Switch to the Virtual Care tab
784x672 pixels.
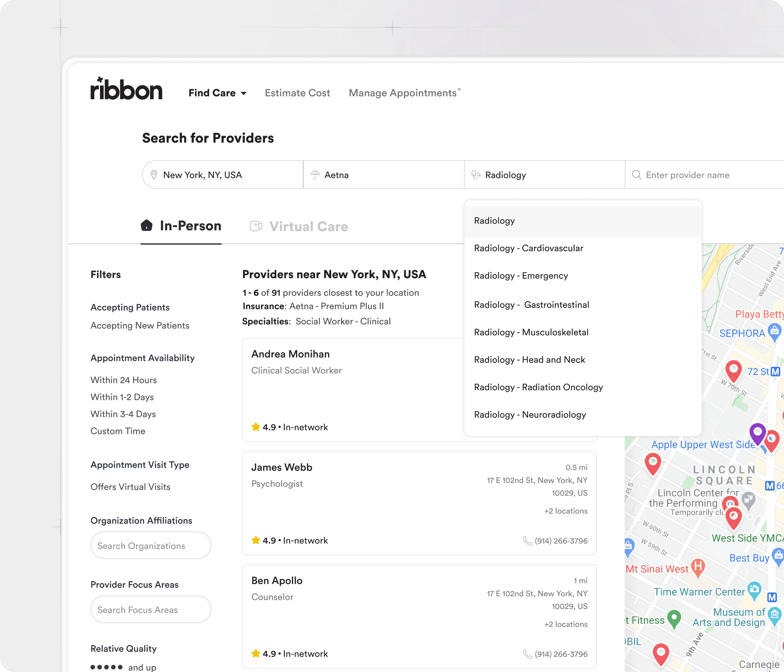click(x=299, y=226)
